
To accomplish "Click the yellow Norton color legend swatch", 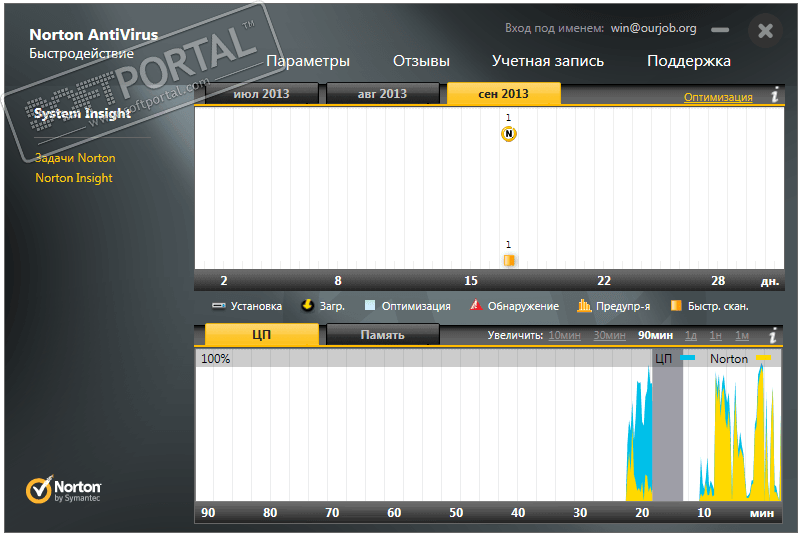I will click(763, 358).
